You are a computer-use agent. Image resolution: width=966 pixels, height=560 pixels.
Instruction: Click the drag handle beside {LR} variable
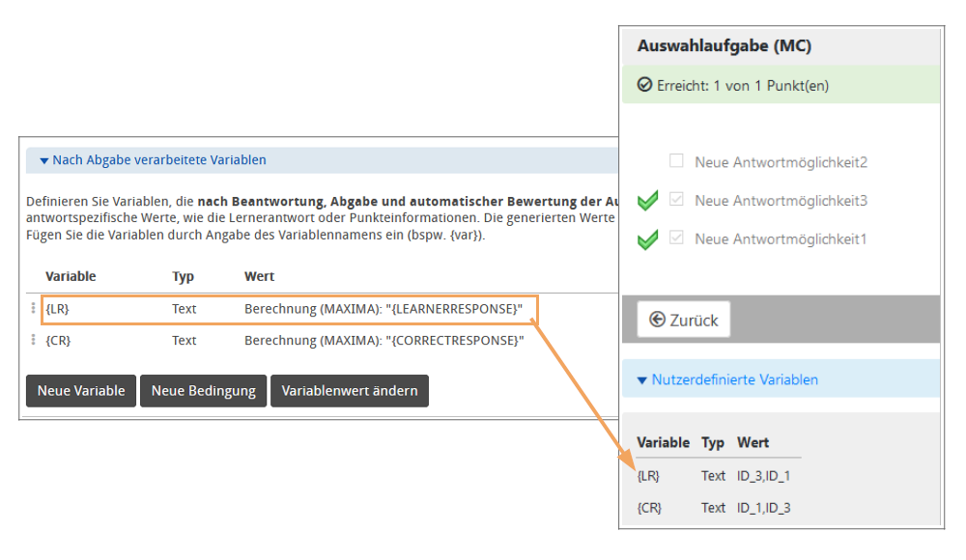click(34, 309)
